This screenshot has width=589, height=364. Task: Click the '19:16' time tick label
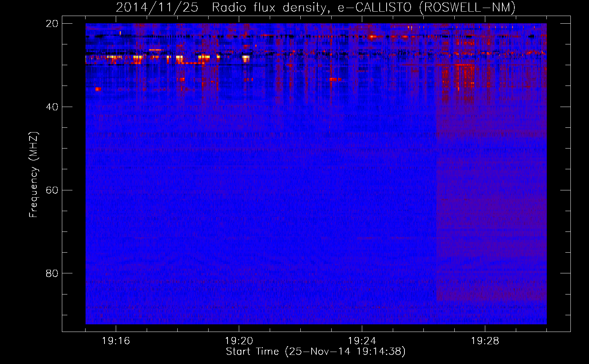click(x=116, y=341)
